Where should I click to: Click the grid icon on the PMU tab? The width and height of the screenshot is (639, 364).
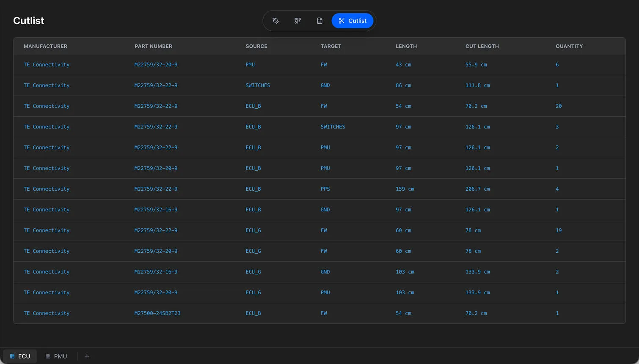coord(48,356)
